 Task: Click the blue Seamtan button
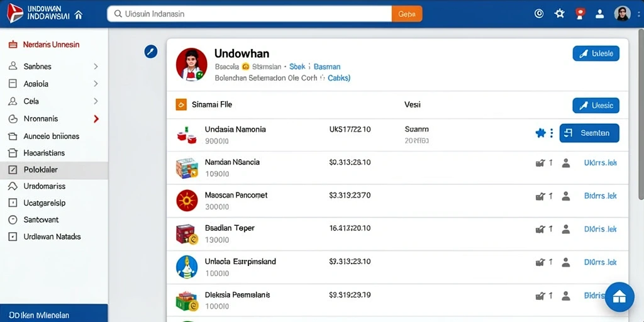589,133
